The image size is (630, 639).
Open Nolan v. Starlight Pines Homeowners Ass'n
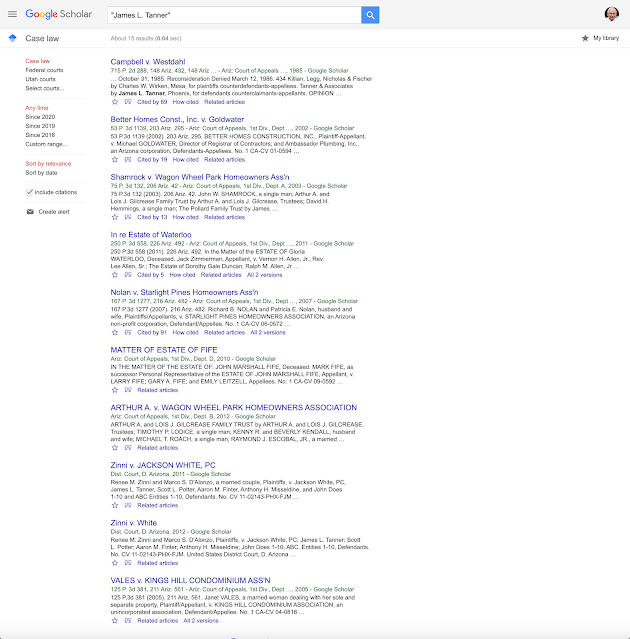[184, 292]
